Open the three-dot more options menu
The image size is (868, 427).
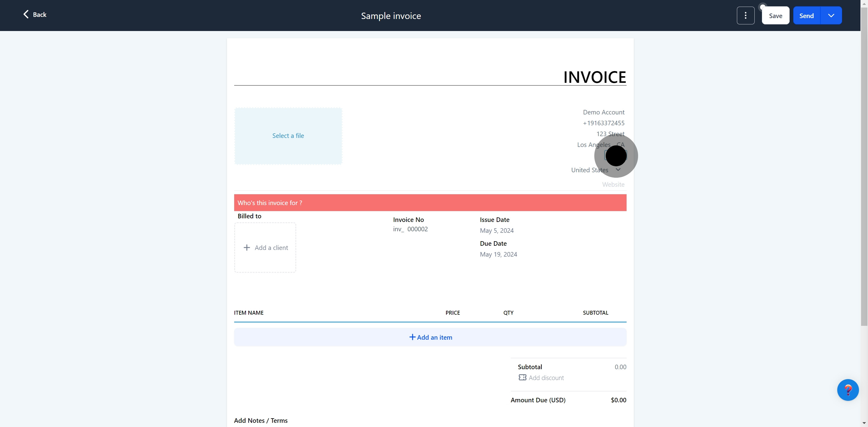point(745,15)
